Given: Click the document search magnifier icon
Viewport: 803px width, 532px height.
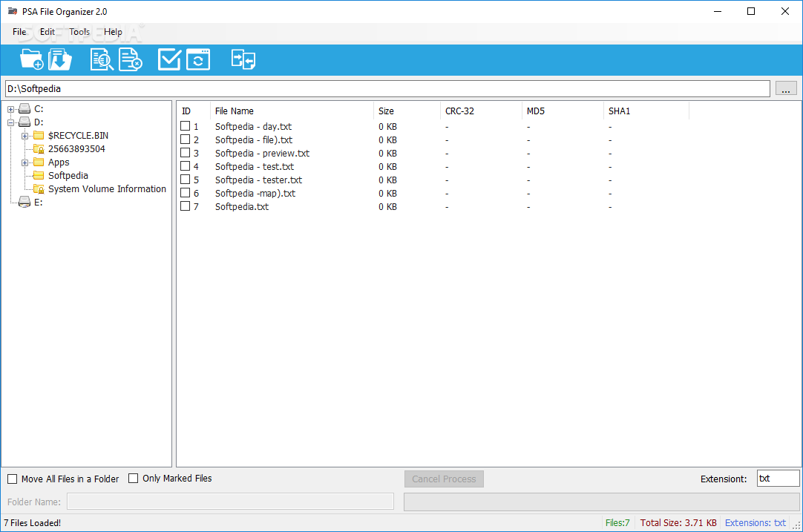Looking at the screenshot, I should pyautogui.click(x=102, y=59).
